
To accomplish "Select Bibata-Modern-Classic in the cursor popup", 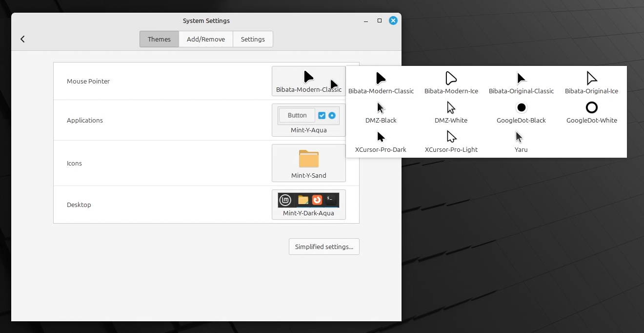I will [x=381, y=83].
